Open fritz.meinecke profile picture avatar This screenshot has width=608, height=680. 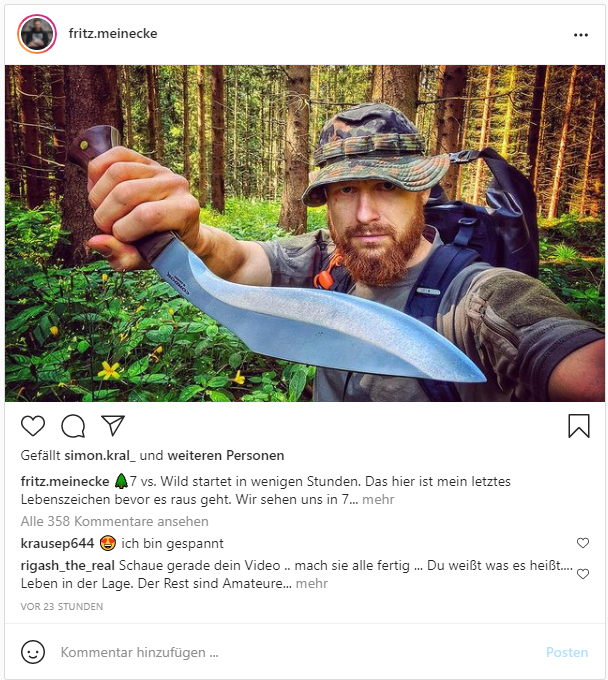(x=37, y=34)
